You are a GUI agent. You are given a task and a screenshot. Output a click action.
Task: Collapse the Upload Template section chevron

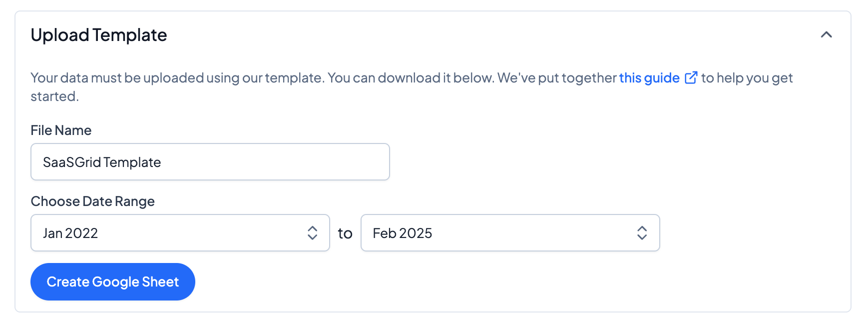(x=826, y=35)
